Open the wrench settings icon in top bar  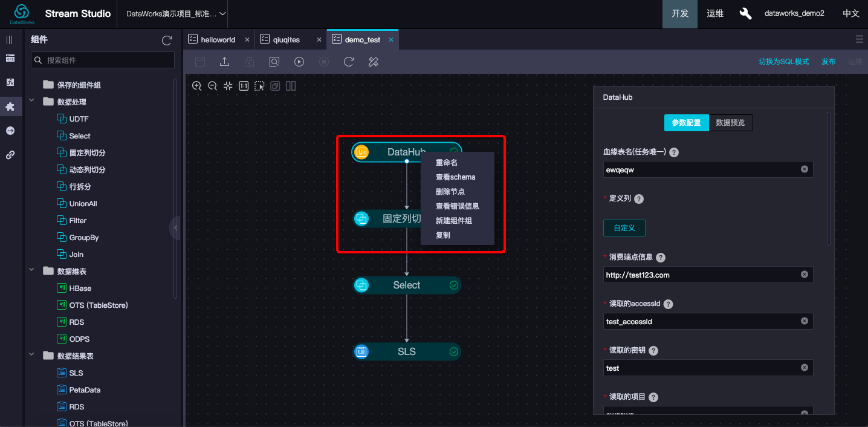(x=745, y=13)
